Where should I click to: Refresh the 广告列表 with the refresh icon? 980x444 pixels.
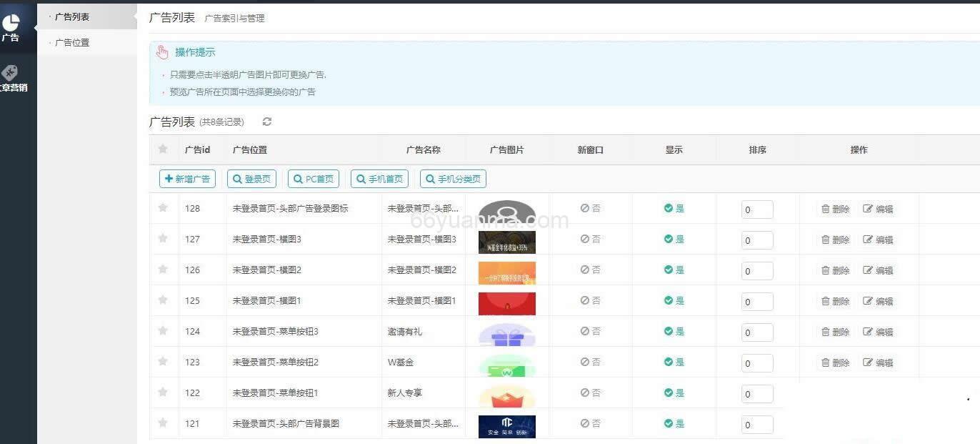tap(266, 122)
